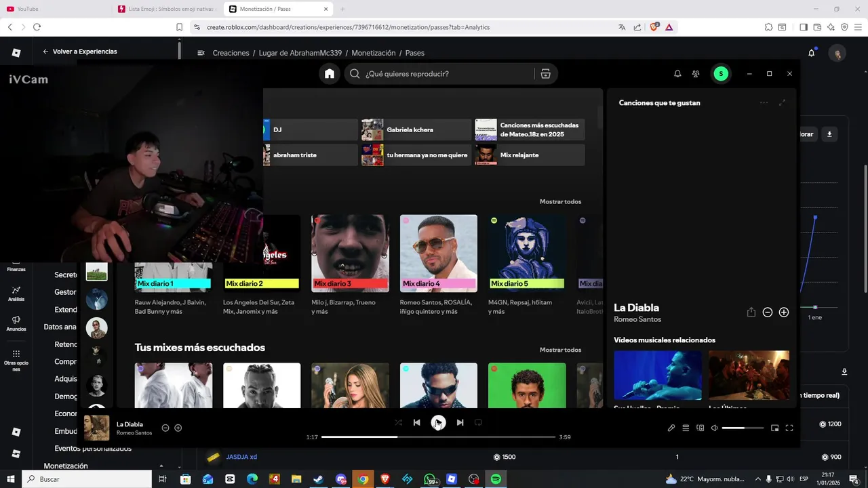This screenshot has height=488, width=868.
Task: Click plus icon in bottom player bar
Action: pos(178,428)
